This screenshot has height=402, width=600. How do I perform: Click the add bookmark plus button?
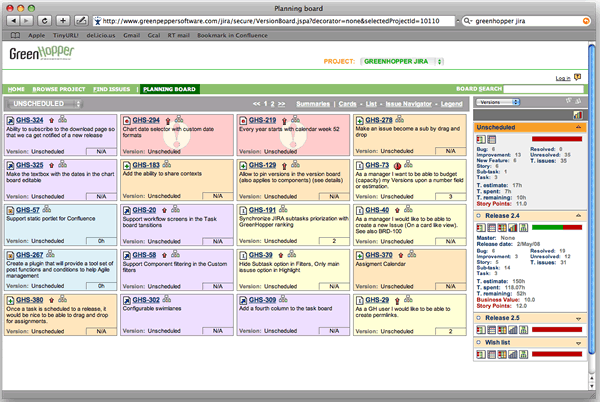coord(63,19)
